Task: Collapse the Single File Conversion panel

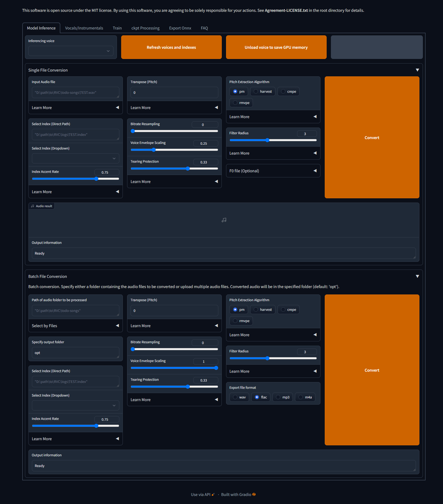Action: point(417,70)
